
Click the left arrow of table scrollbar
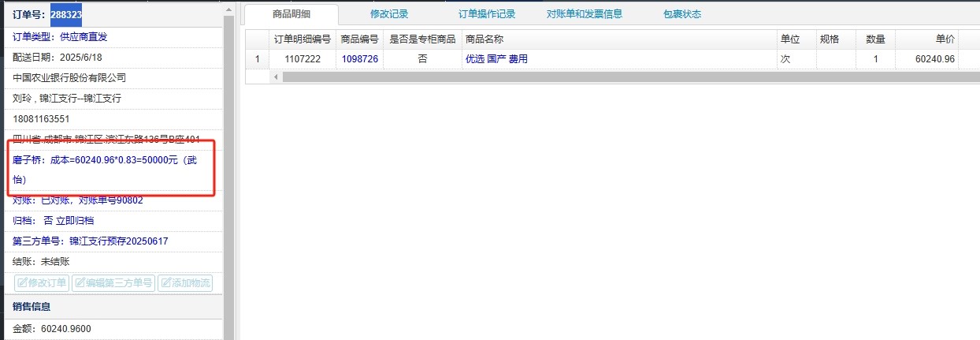pos(276,77)
